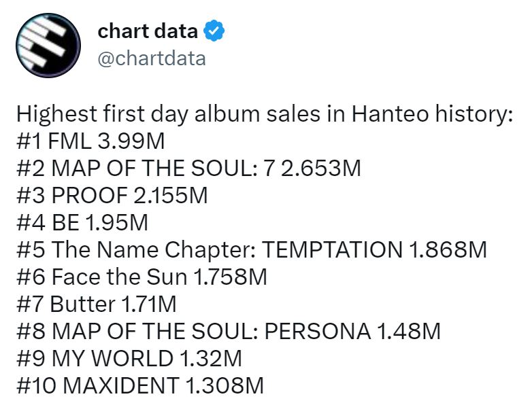This screenshot has width=532, height=403.
Task: Open the chart data display name
Action: pos(148,31)
